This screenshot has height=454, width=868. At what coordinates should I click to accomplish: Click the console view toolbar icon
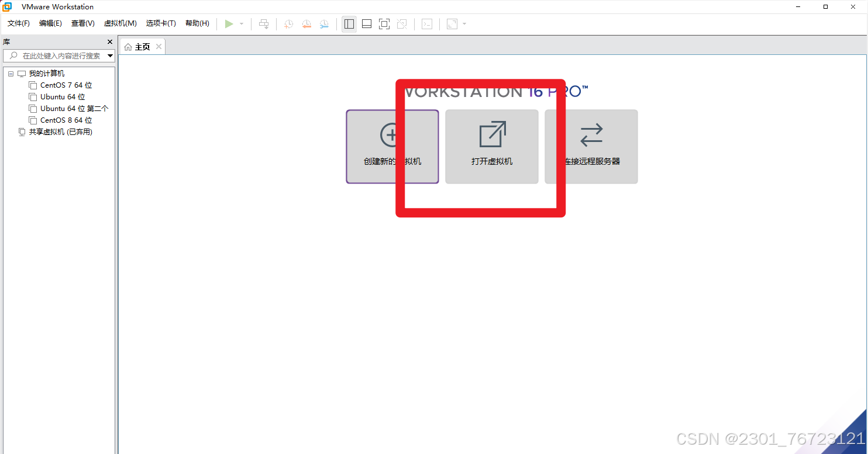pos(428,24)
